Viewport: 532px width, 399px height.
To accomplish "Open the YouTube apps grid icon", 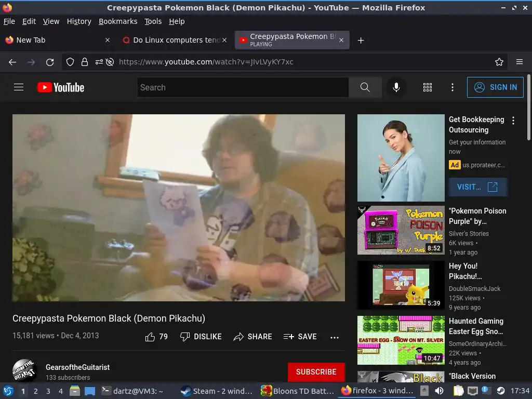I will 428,87.
